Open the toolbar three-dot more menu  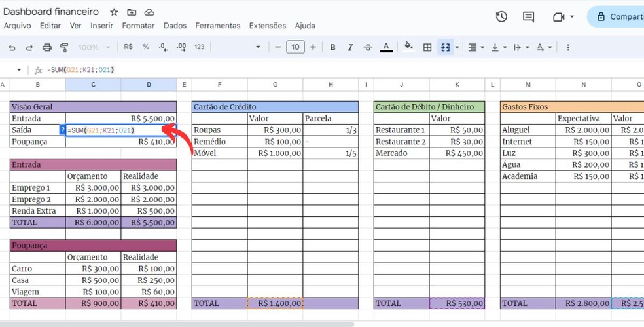coord(568,47)
